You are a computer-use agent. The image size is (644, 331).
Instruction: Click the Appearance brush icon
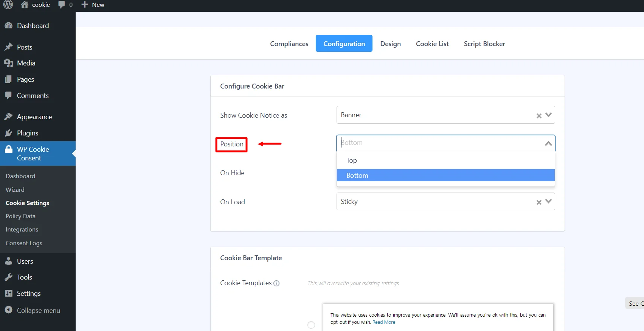8,117
